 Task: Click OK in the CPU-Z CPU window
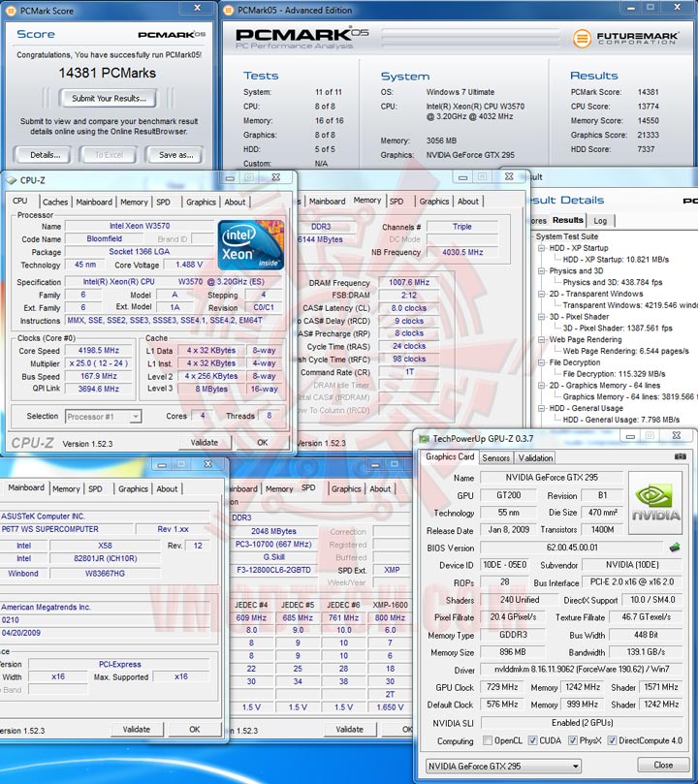[x=263, y=443]
